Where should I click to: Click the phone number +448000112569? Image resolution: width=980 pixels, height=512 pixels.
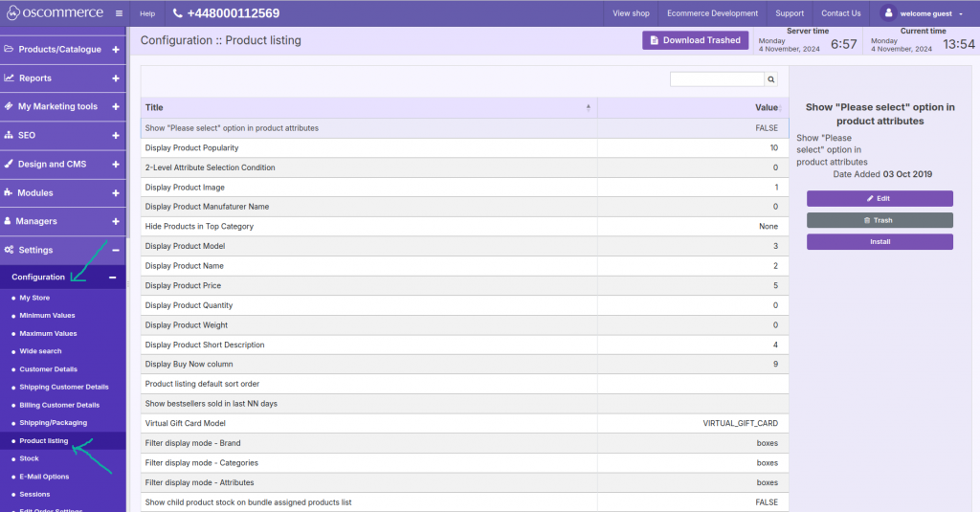click(x=226, y=13)
